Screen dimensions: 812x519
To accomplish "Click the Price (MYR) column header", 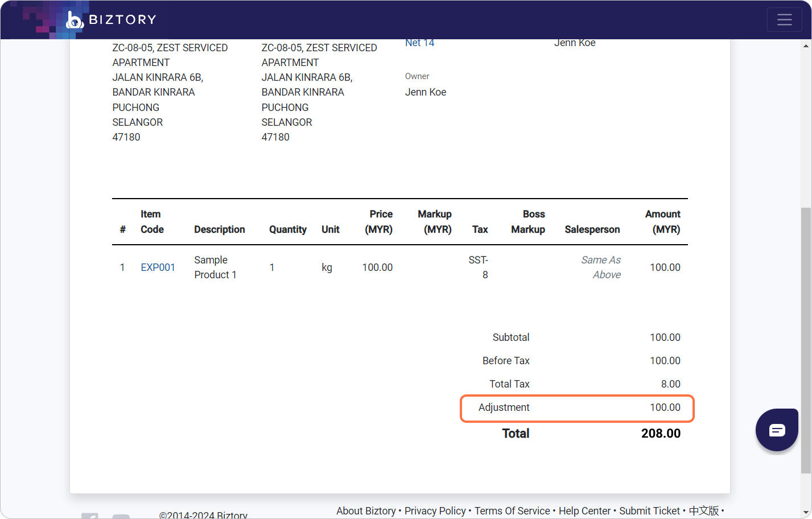I will (378, 222).
